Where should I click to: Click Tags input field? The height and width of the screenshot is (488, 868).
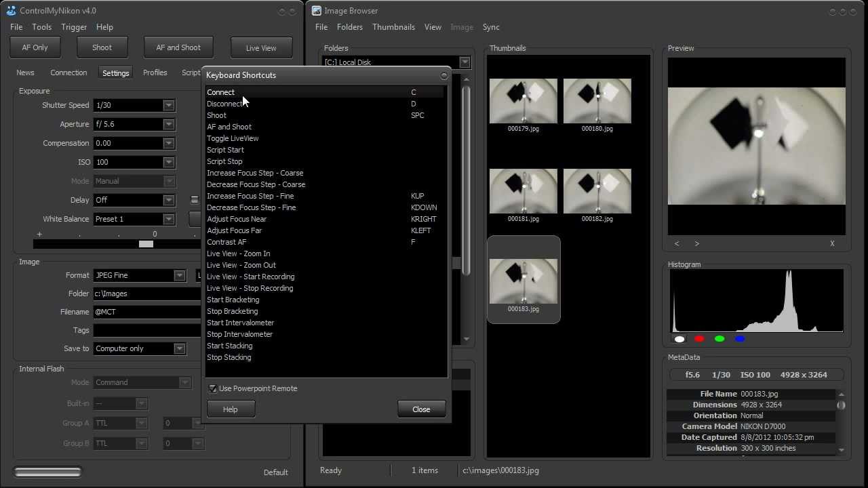pyautogui.click(x=147, y=330)
